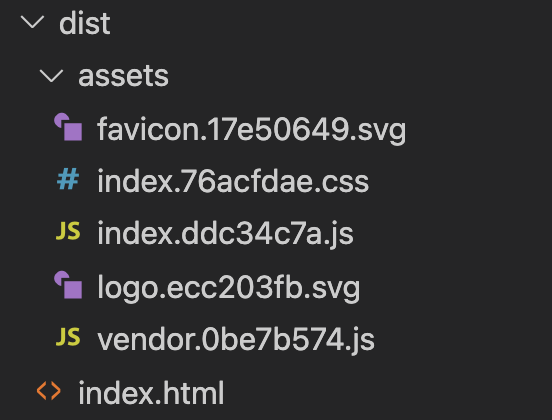
Task: Click the 0be7b574 hash in vendor filename
Action: coord(272,339)
